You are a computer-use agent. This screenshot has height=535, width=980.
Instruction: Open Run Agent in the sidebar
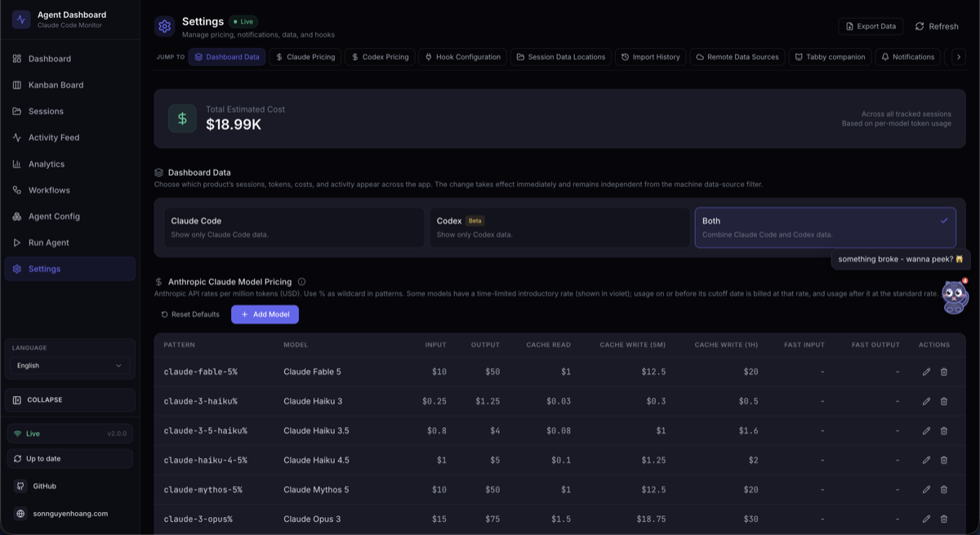tap(69, 243)
